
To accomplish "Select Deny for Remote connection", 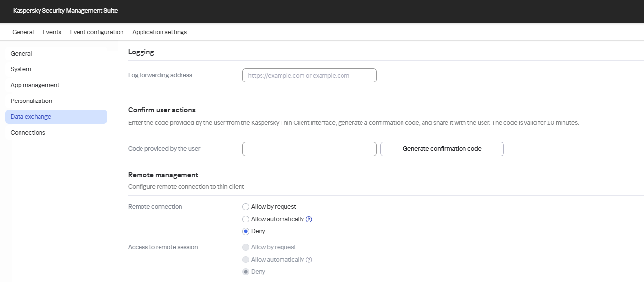I will pos(246,231).
